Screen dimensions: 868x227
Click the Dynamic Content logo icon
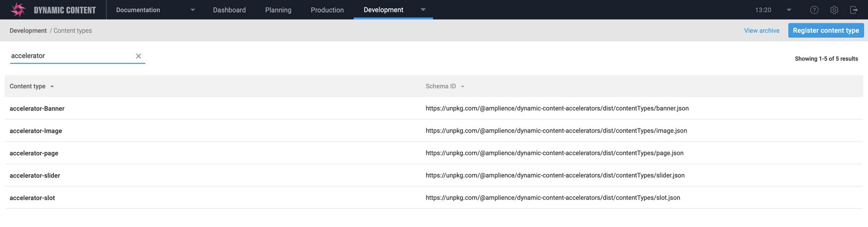[18, 9]
